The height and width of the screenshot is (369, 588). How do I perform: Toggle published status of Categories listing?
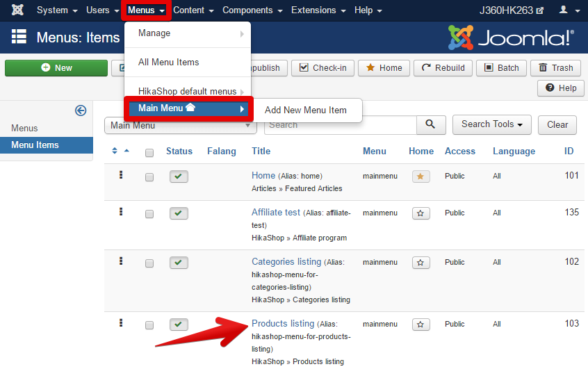tap(179, 263)
